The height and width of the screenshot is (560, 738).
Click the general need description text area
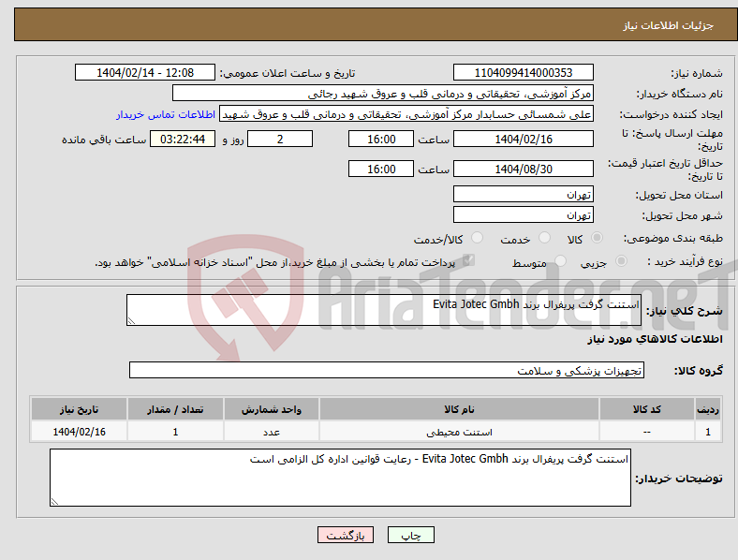tap(384, 310)
